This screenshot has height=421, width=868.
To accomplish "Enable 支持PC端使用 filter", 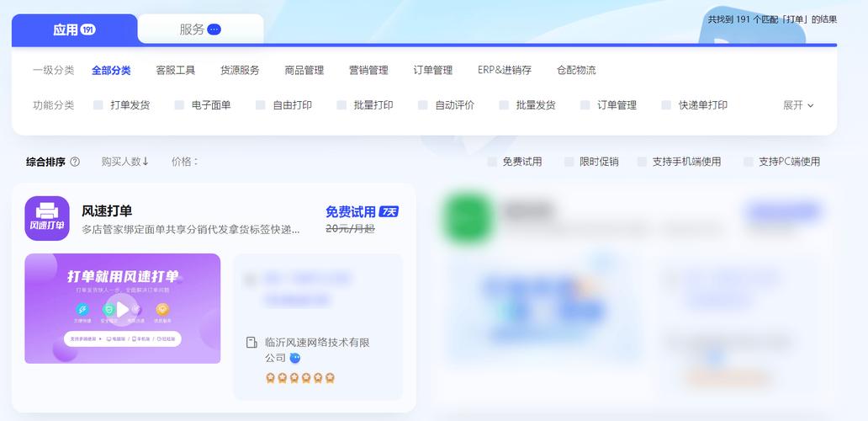I will (x=749, y=162).
